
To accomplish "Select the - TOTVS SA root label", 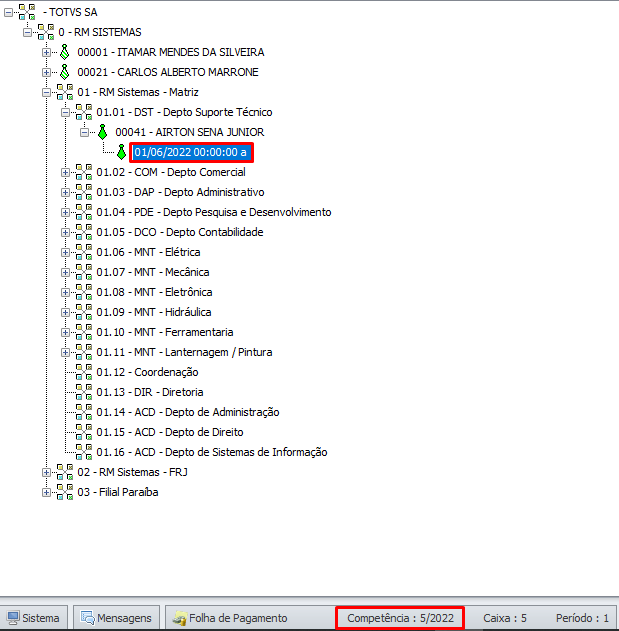I will tap(70, 12).
